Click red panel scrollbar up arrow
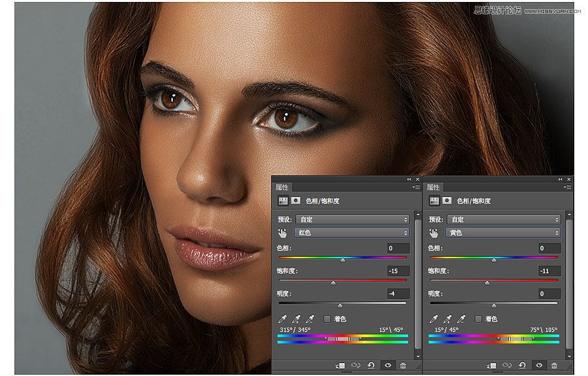588x376 pixels. (418, 214)
